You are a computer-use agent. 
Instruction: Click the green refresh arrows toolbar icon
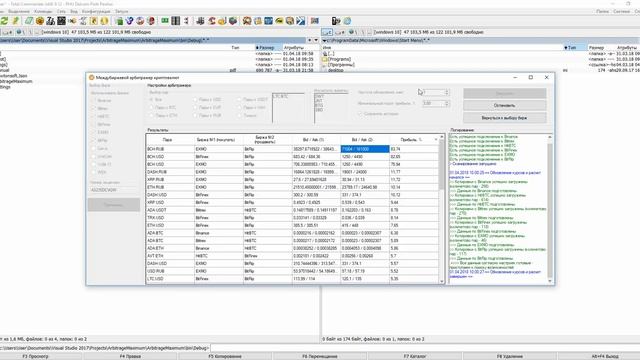click(x=4, y=21)
